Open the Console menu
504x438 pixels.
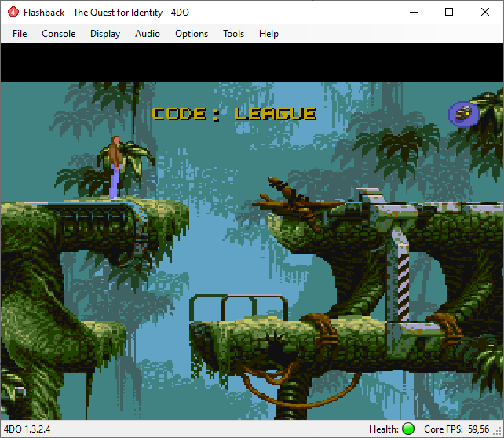pos(59,34)
